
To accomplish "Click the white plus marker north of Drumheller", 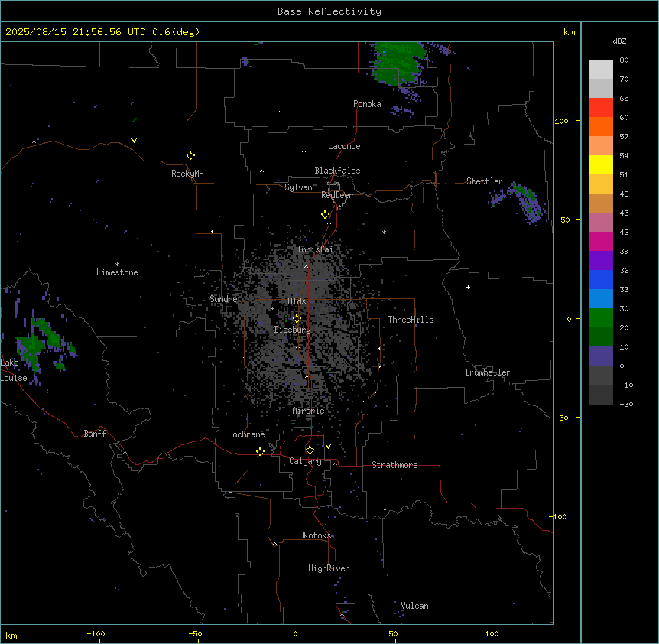I will pyautogui.click(x=468, y=287).
